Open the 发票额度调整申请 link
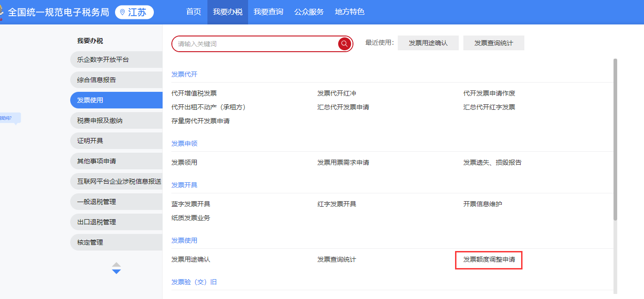 [x=489, y=260]
